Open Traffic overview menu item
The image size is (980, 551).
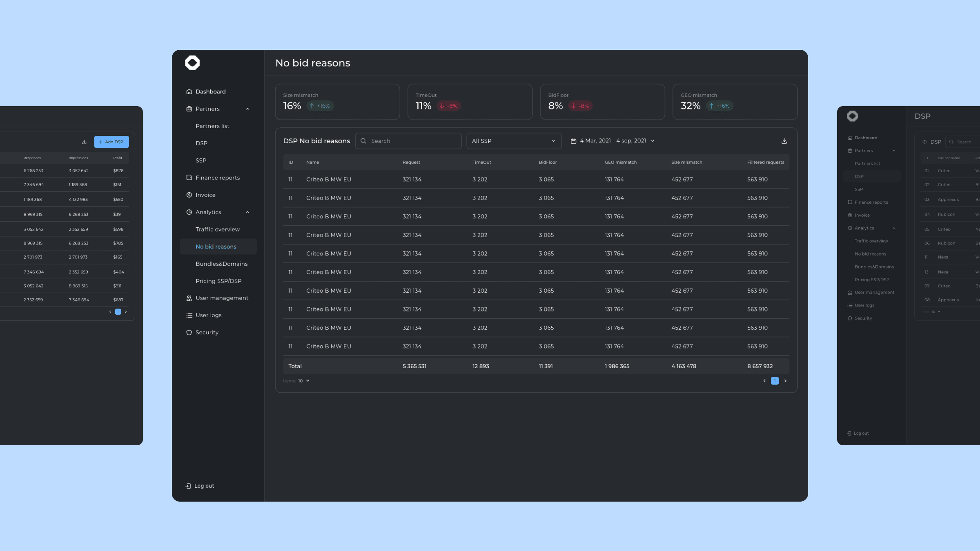(218, 229)
